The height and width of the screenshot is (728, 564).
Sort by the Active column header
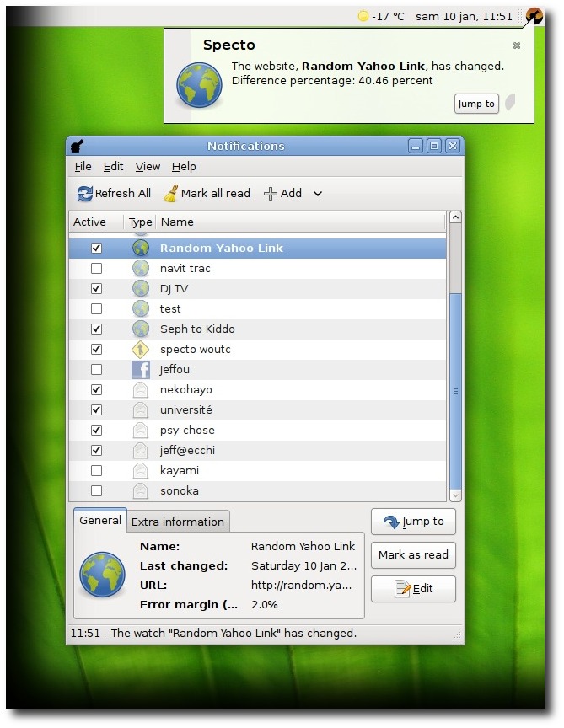point(96,222)
